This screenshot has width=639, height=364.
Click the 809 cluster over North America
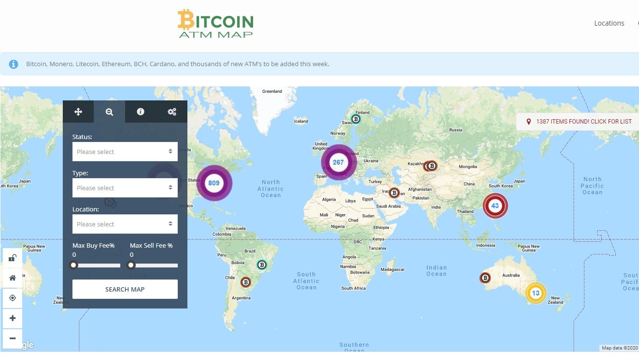214,182
